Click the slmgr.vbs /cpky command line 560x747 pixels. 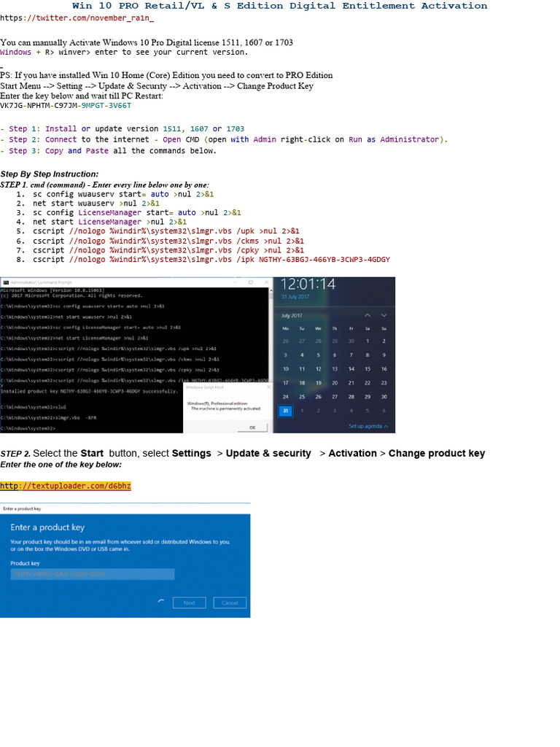[168, 250]
